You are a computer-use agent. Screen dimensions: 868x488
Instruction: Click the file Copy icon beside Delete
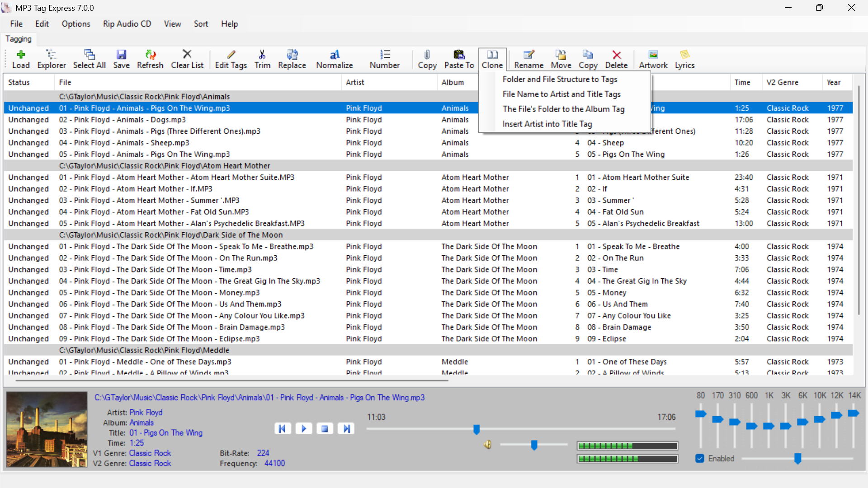(x=588, y=59)
